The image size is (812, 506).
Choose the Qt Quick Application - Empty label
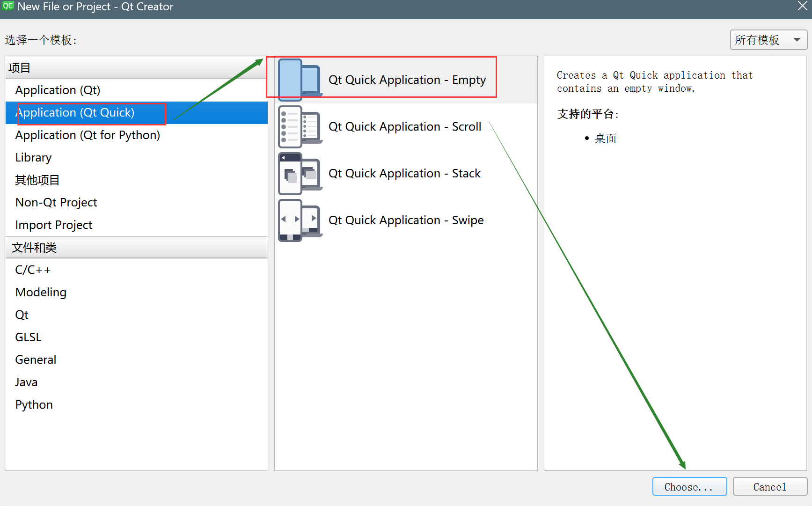pyautogui.click(x=407, y=80)
